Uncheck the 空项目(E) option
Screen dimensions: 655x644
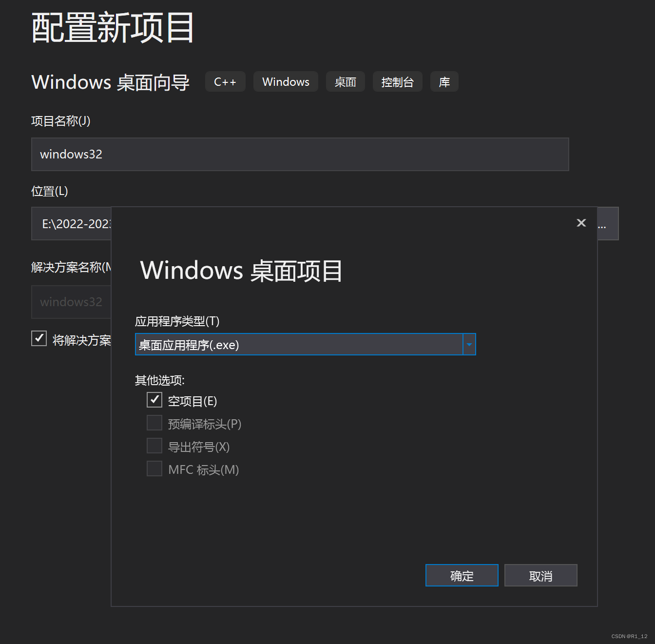pyautogui.click(x=154, y=399)
